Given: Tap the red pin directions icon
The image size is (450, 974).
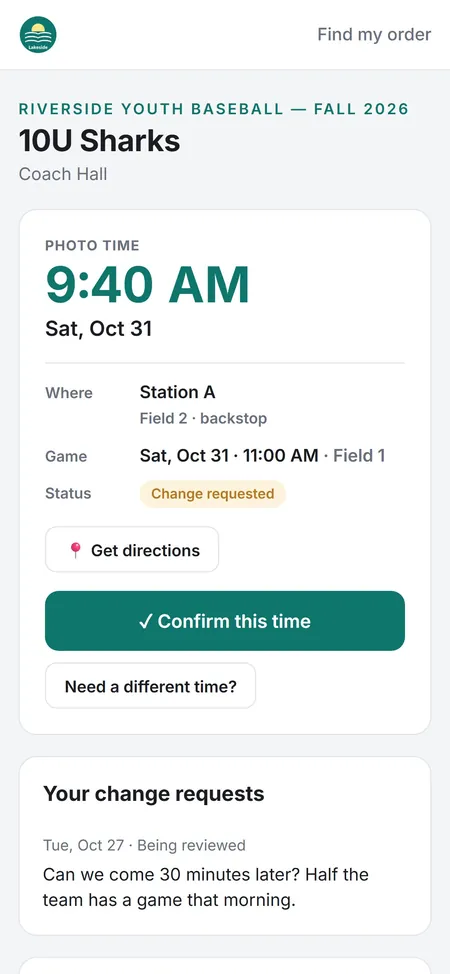Looking at the screenshot, I should coord(75,550).
